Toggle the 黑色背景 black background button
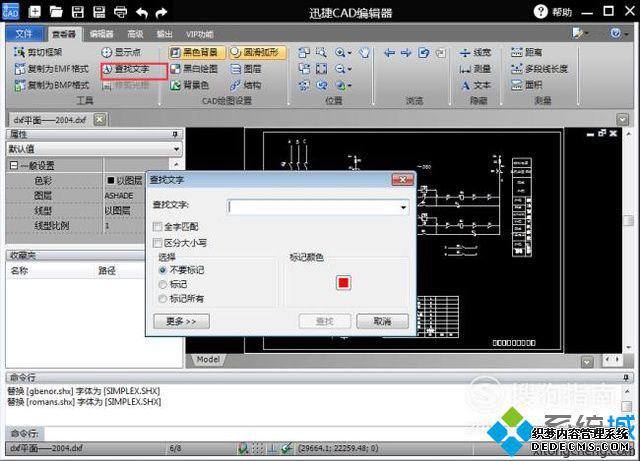The height and width of the screenshot is (461, 640). pyautogui.click(x=197, y=52)
